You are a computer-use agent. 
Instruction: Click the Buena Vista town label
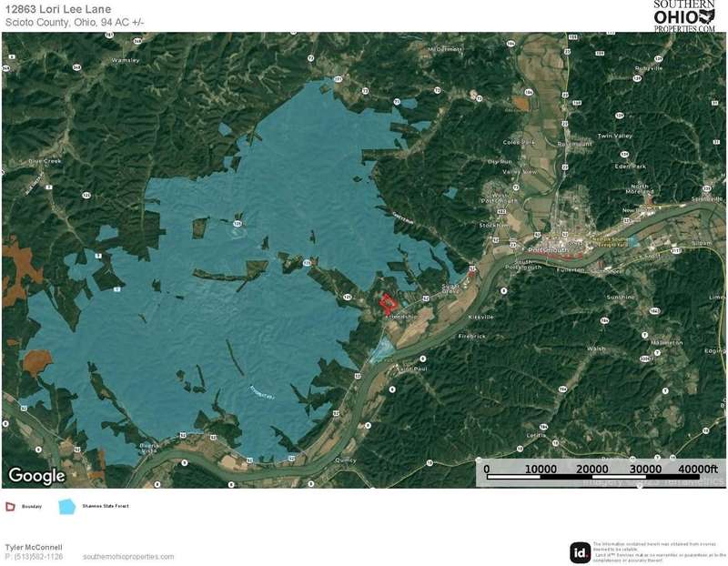point(149,448)
